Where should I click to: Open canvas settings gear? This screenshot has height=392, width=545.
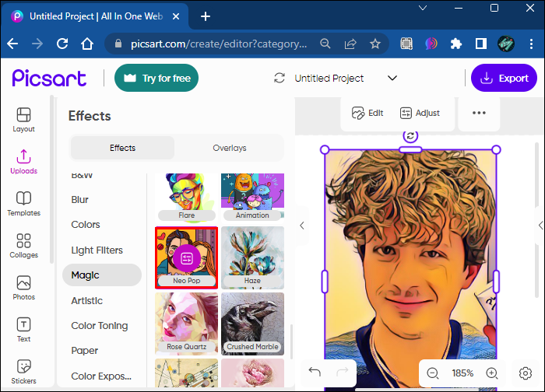pos(526,373)
